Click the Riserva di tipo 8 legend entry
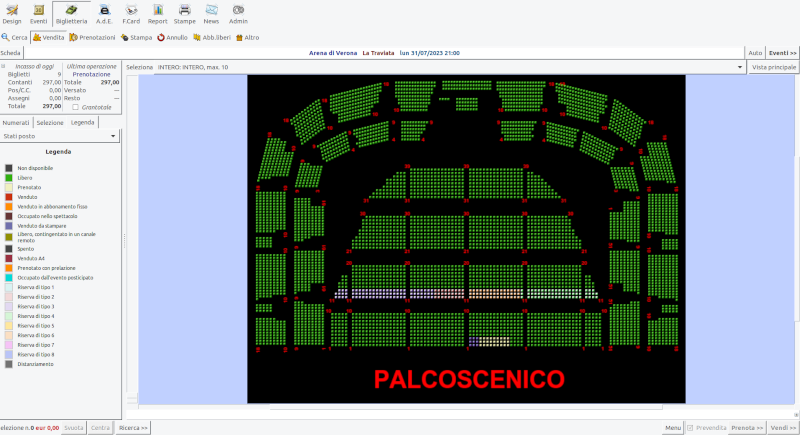This screenshot has width=800, height=435. point(36,354)
